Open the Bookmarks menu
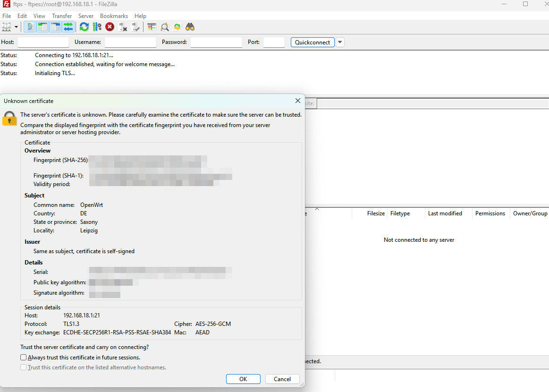Viewport: 549px width, 392px height. pos(114,16)
